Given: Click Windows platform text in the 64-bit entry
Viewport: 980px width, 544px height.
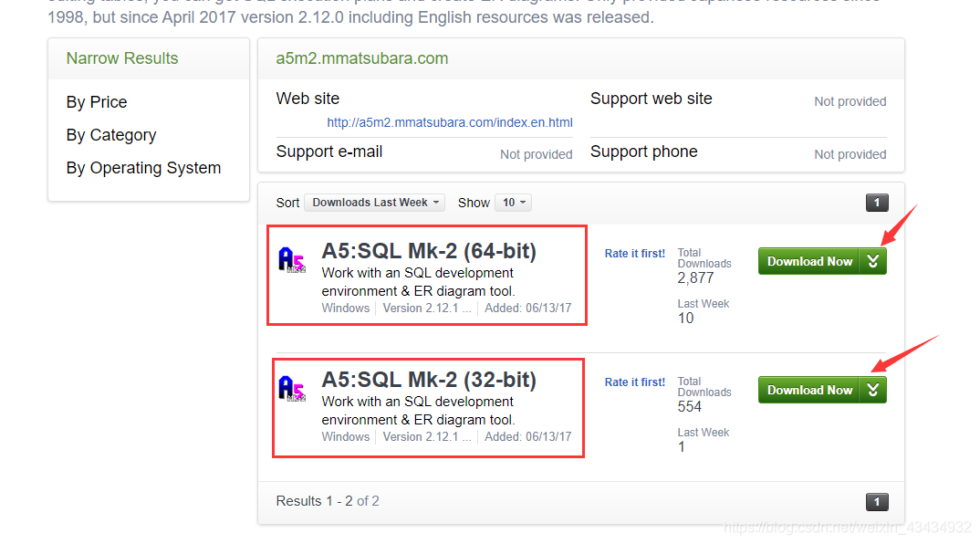Looking at the screenshot, I should click(346, 309).
